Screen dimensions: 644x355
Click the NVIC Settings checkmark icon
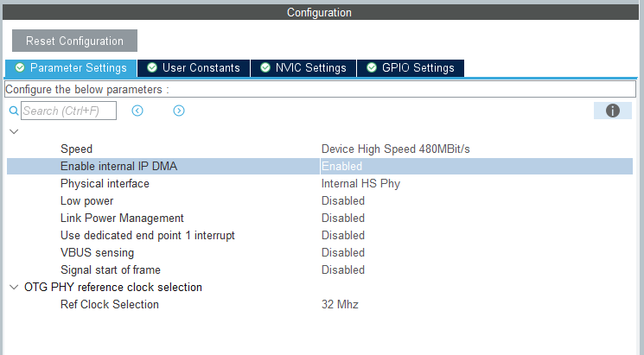pos(265,67)
